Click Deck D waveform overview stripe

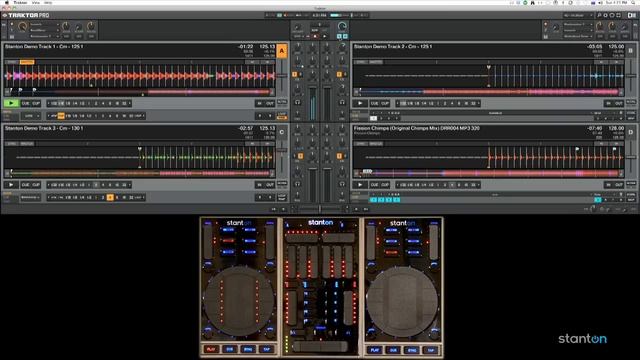[x=489, y=173]
